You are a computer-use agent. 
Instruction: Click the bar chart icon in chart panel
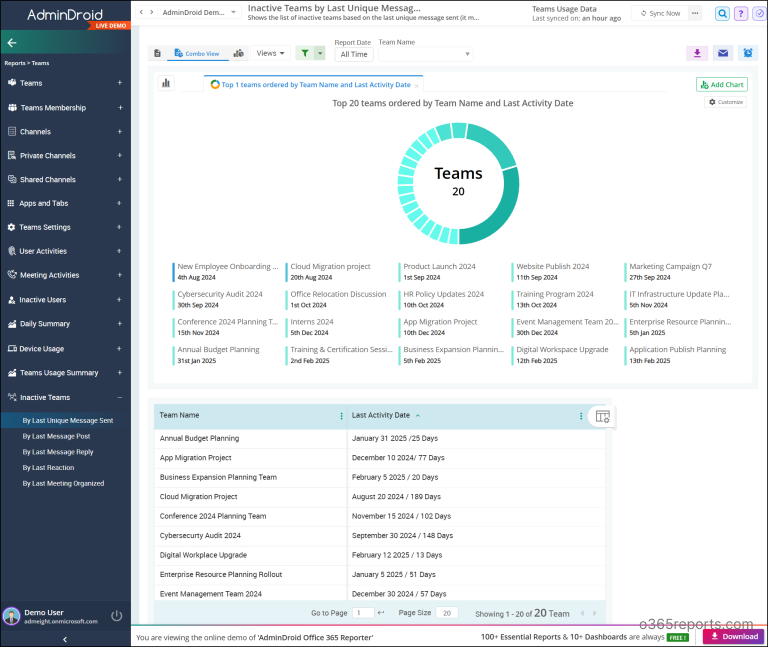pos(166,83)
